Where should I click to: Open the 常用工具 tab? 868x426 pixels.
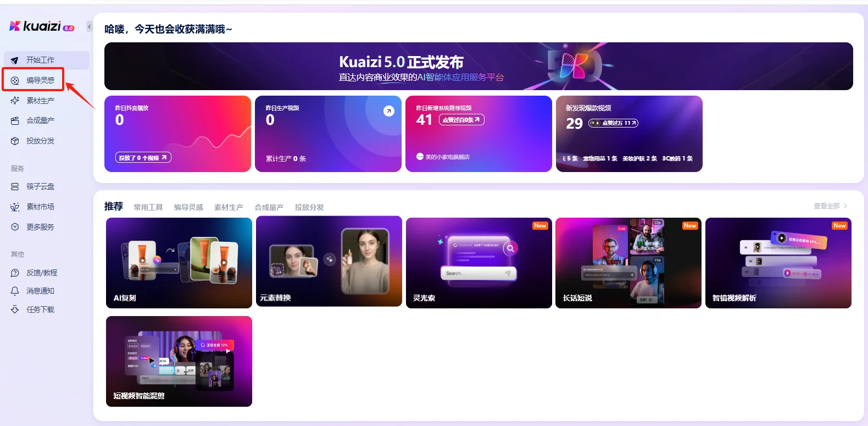(x=148, y=207)
